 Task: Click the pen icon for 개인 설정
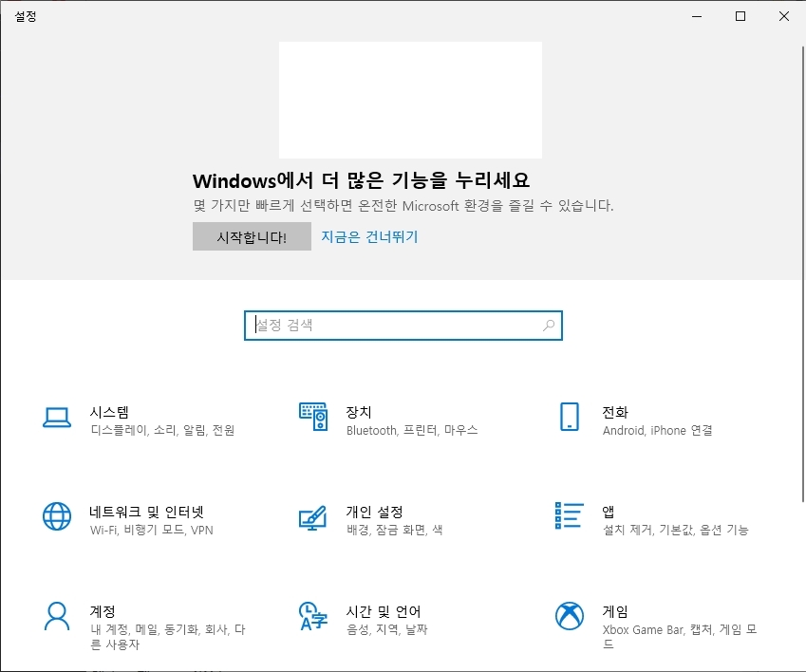pyautogui.click(x=312, y=516)
